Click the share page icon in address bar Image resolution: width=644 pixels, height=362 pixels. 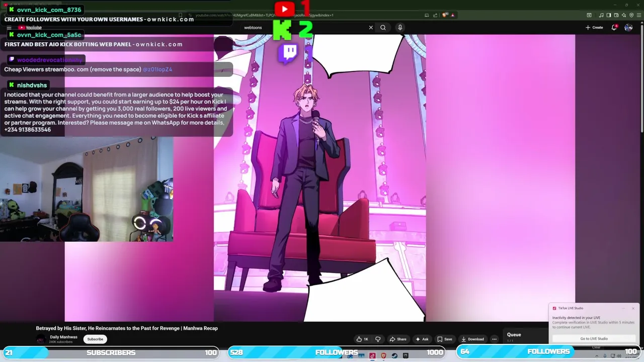(435, 15)
